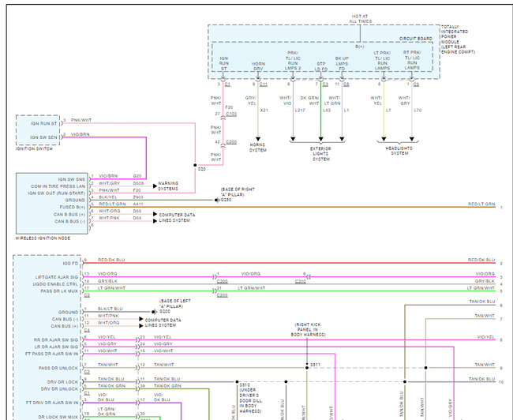Select circuit code 'X21'
This screenshot has height=420, width=513.
pyautogui.click(x=264, y=111)
